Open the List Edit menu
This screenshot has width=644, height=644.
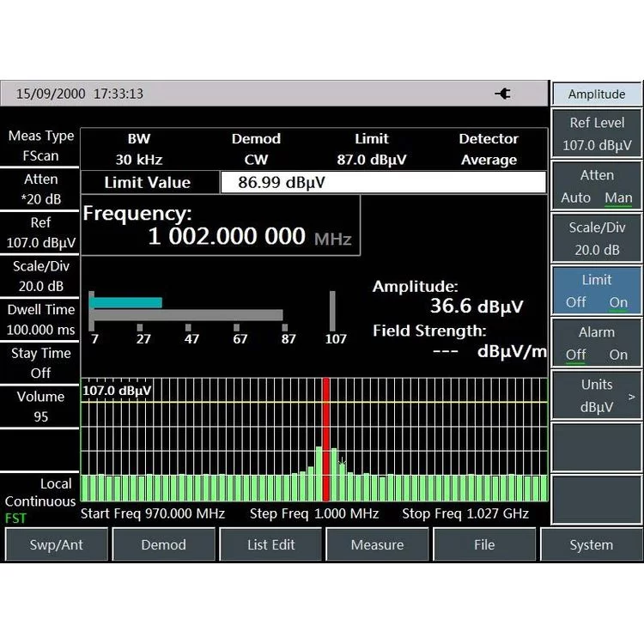270,544
